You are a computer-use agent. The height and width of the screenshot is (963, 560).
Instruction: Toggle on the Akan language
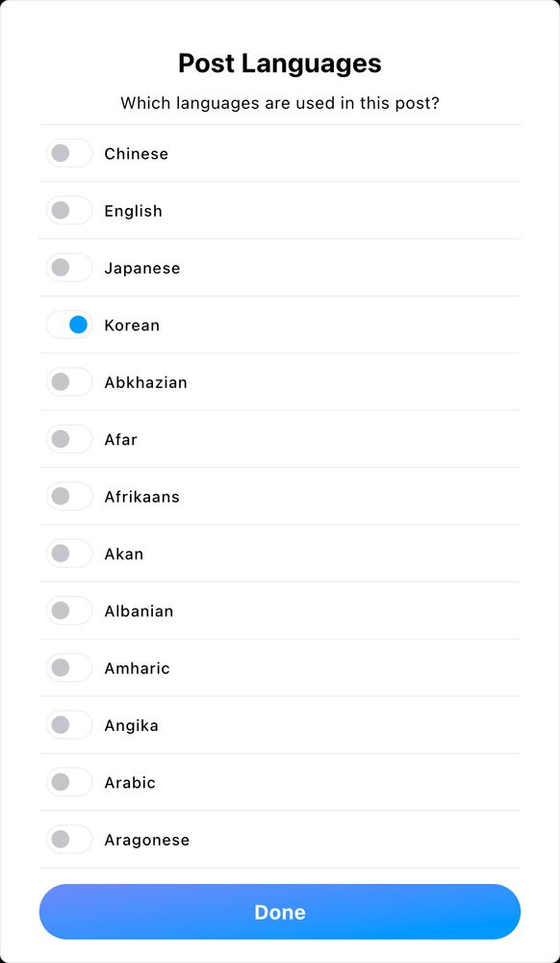(x=68, y=553)
